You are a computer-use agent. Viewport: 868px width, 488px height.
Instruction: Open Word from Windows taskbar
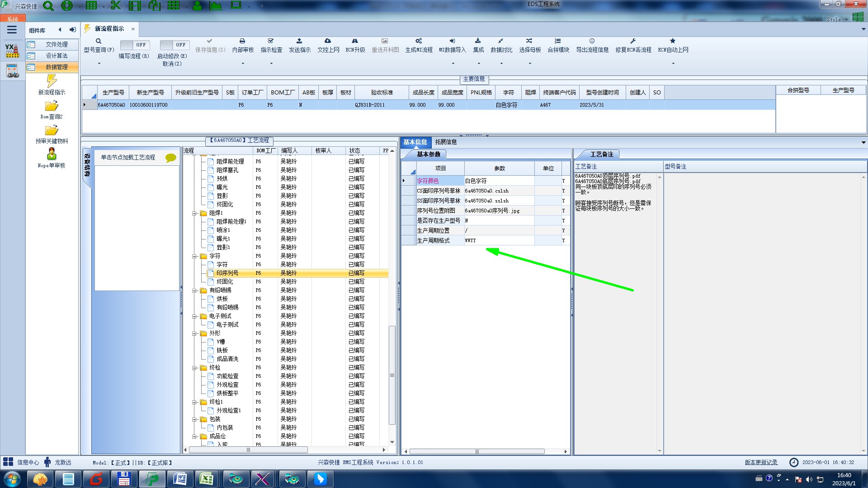coord(179,479)
